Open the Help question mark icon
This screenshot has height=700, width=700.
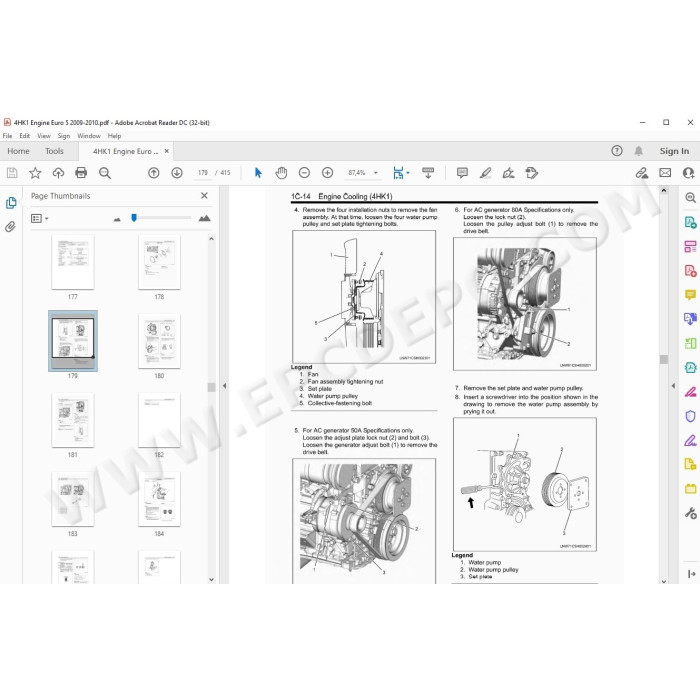click(617, 151)
